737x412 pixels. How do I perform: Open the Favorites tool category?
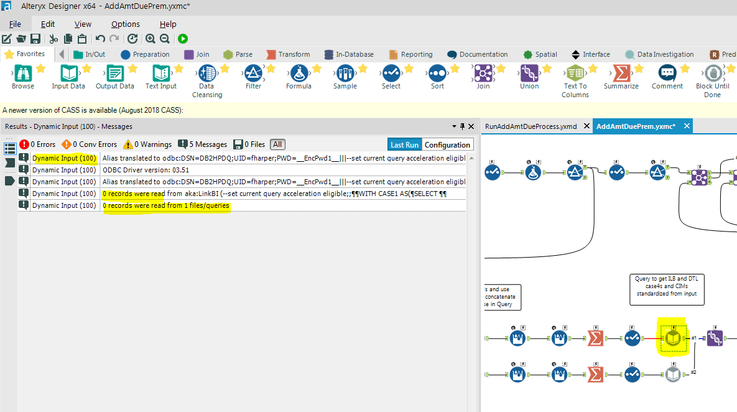pyautogui.click(x=24, y=54)
